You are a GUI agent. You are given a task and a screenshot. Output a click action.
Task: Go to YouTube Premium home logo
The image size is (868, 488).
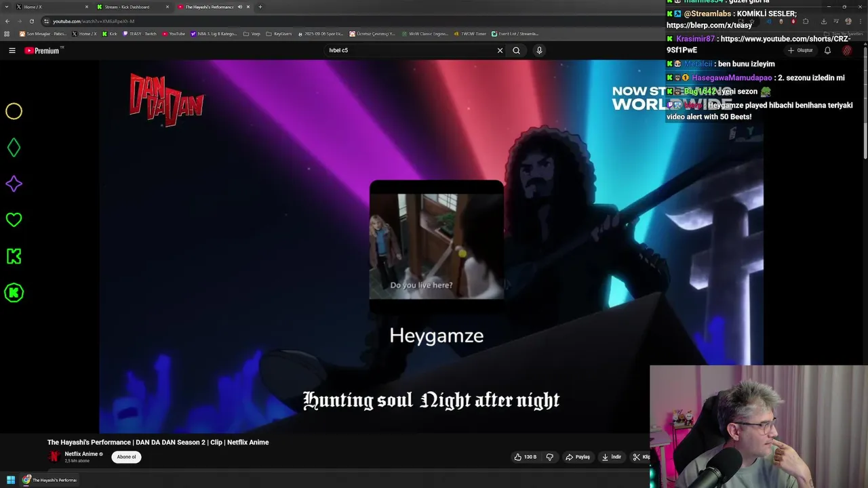tap(43, 51)
